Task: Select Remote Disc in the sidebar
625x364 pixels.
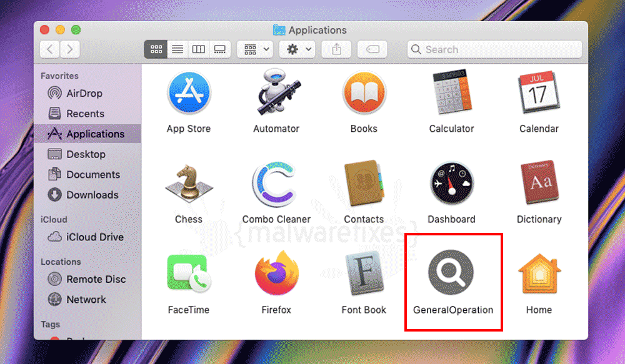Action: click(87, 279)
